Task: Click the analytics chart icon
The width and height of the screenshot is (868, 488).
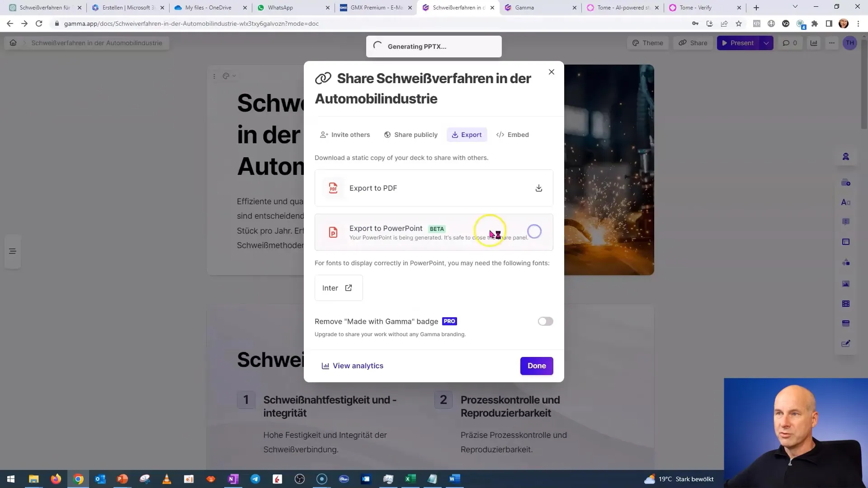Action: point(325,366)
